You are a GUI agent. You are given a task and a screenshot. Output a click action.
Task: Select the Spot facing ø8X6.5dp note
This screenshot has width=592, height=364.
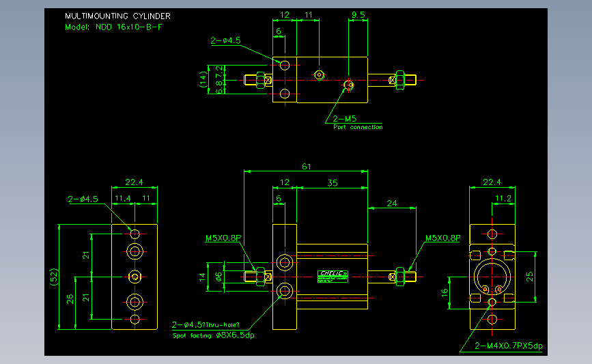pyautogui.click(x=213, y=335)
